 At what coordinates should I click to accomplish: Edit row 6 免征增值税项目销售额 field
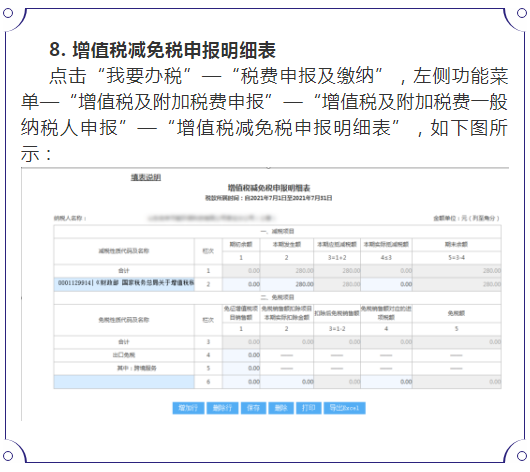pyautogui.click(x=241, y=382)
